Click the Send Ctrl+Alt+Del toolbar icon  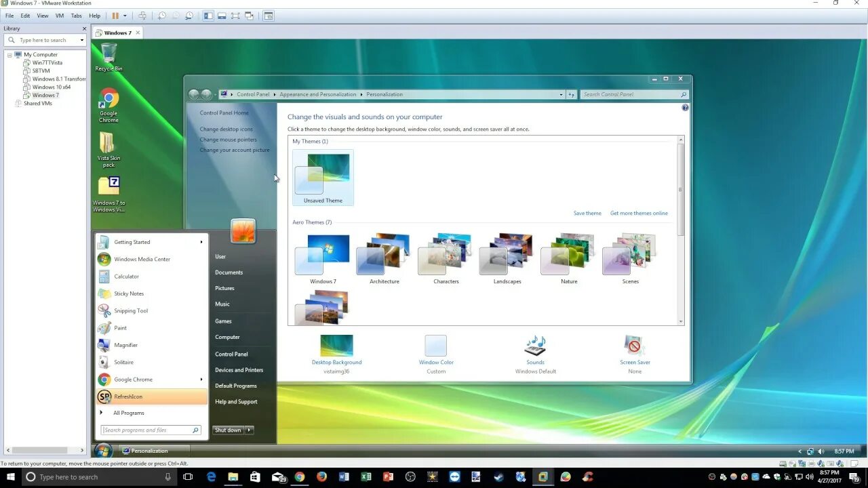tap(142, 16)
